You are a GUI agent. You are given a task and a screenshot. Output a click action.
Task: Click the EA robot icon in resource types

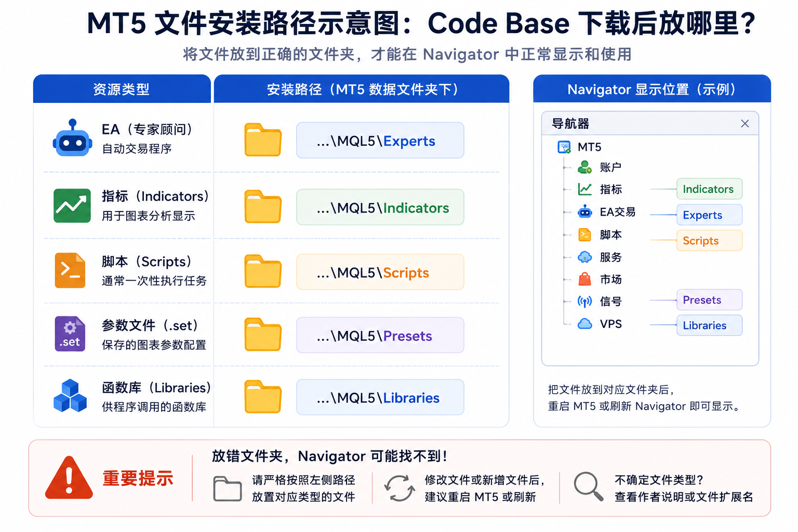click(x=72, y=138)
